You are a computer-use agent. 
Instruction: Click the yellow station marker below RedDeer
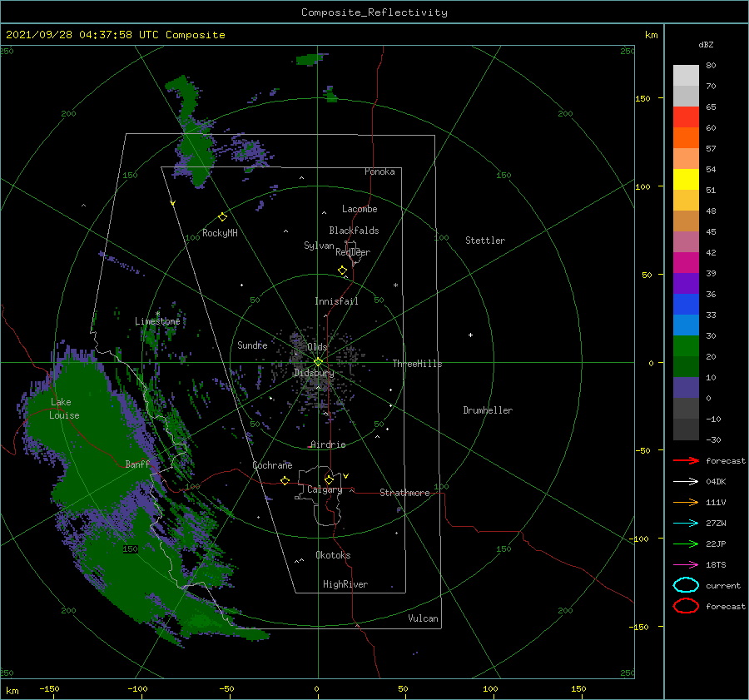343,271
